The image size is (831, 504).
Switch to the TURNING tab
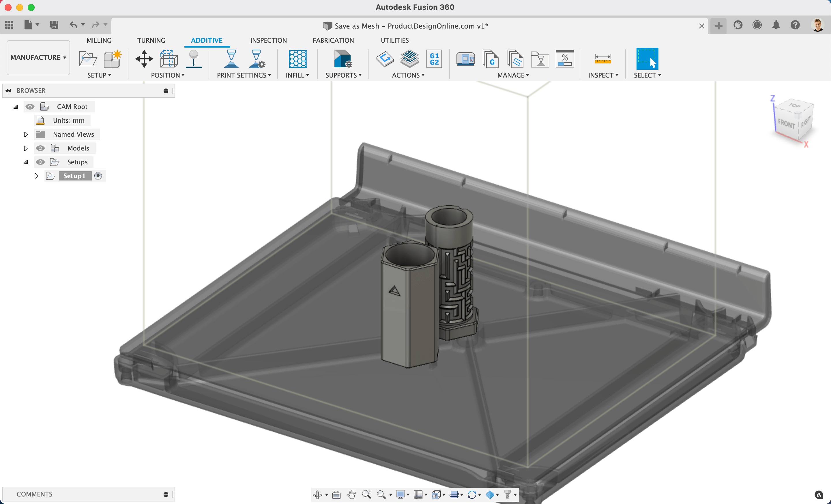tap(151, 40)
